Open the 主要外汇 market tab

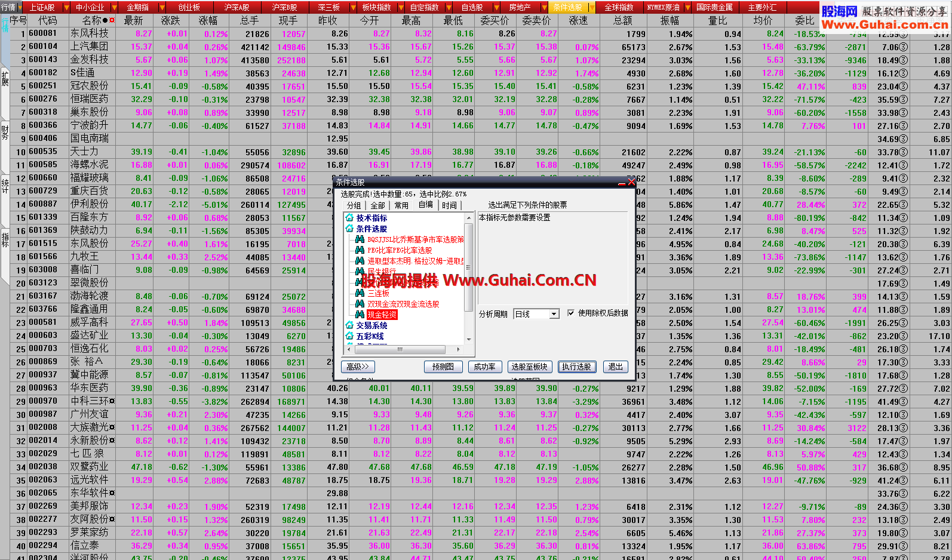click(x=763, y=7)
